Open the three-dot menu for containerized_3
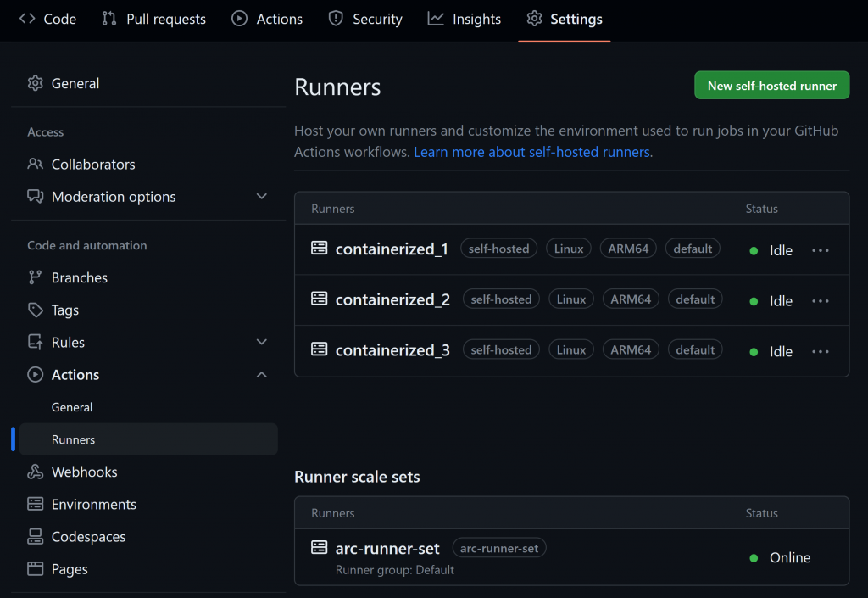The image size is (868, 598). (x=821, y=352)
